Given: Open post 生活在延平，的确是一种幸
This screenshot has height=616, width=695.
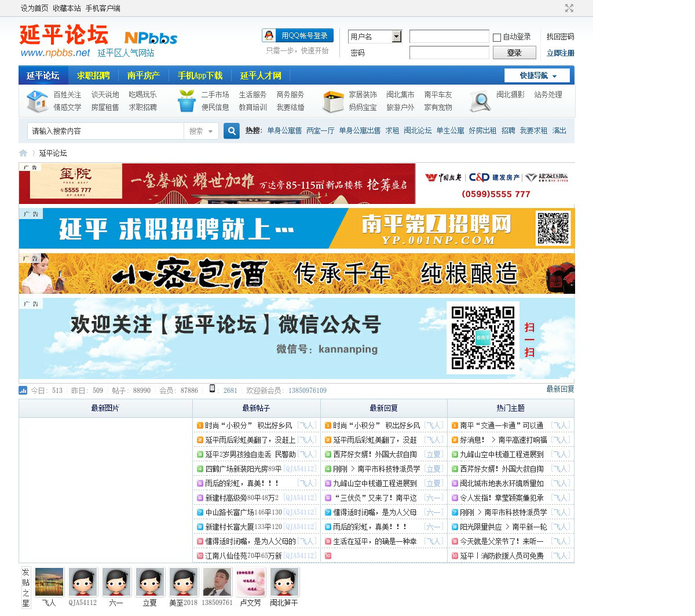Looking at the screenshot, I should [x=375, y=541].
